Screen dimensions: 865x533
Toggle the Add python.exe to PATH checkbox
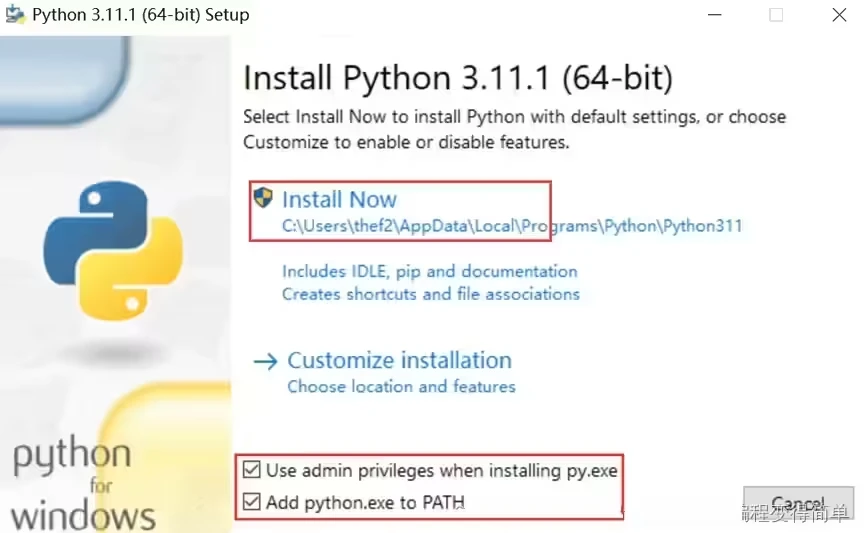point(252,502)
